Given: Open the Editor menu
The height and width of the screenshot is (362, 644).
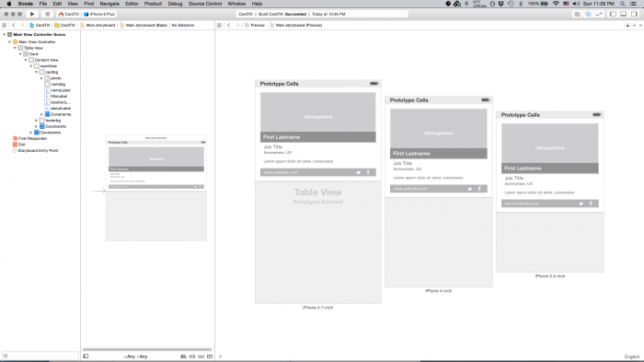Looking at the screenshot, I should click(x=132, y=4).
